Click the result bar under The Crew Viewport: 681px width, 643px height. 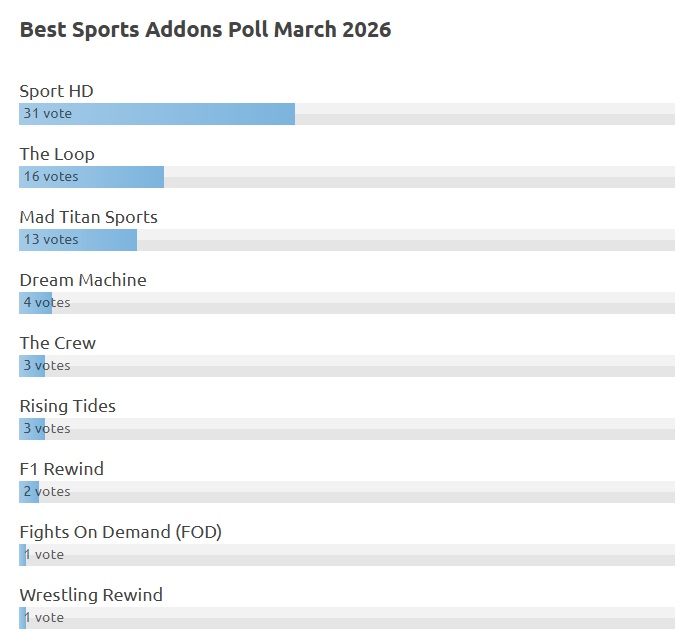tap(32, 366)
